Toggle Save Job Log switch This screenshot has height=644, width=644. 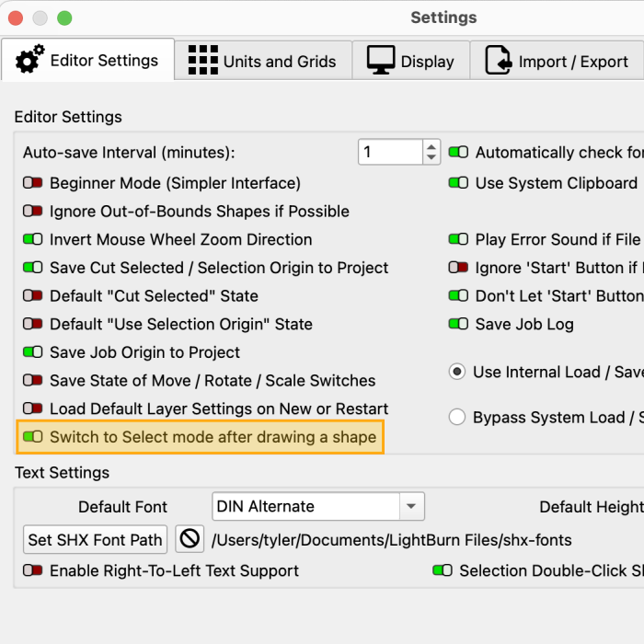tap(458, 324)
